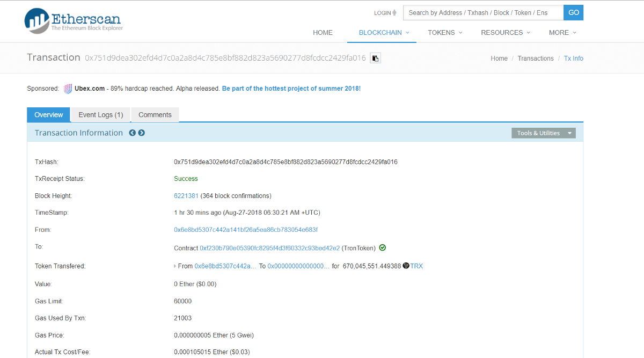The image size is (644, 358).
Task: Click the Gas Price 5 Gwei value
Action: (214, 335)
